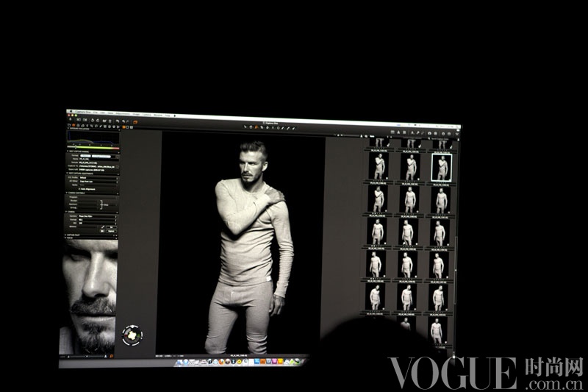This screenshot has width=588, height=392.
Task: Collapse the Exposure Evaluation panel
Action: coord(68,128)
